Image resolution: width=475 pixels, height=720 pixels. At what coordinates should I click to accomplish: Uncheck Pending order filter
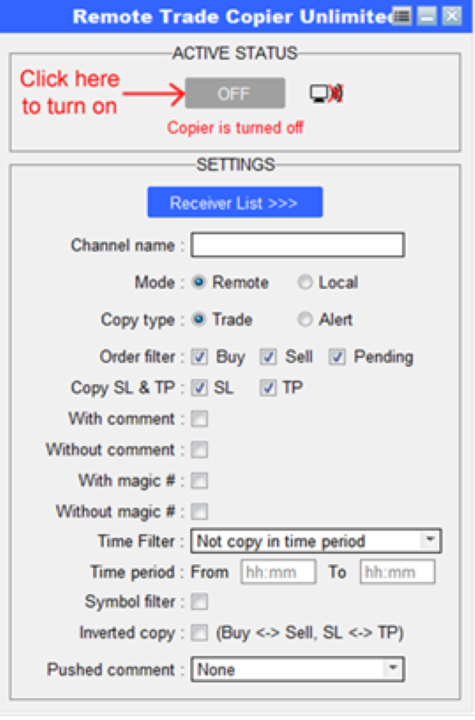pos(337,357)
